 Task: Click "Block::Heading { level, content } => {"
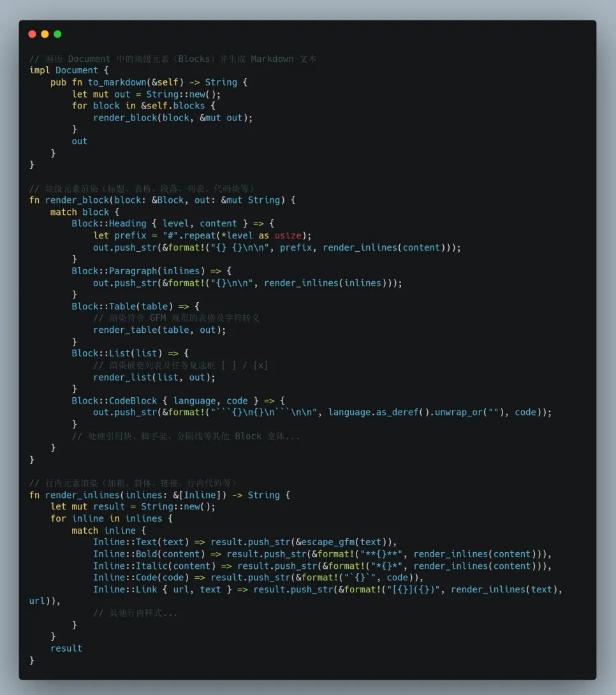pyautogui.click(x=173, y=224)
